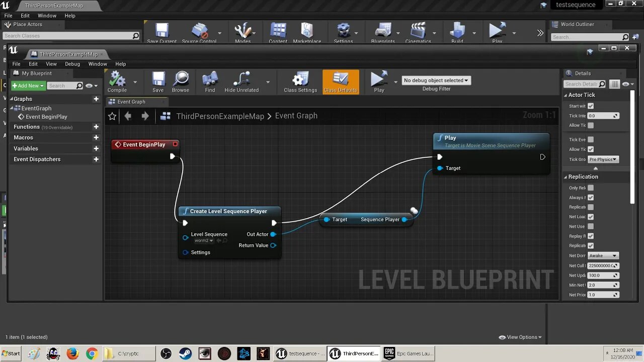Screen dimensions: 644x362
Task: Click Build in main toolbar
Action: click(x=457, y=33)
